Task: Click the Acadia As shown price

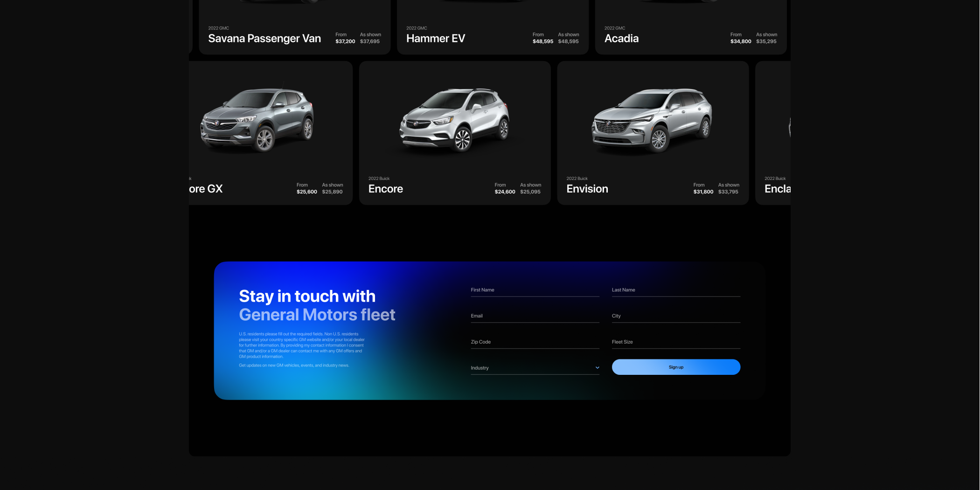Action: click(766, 41)
